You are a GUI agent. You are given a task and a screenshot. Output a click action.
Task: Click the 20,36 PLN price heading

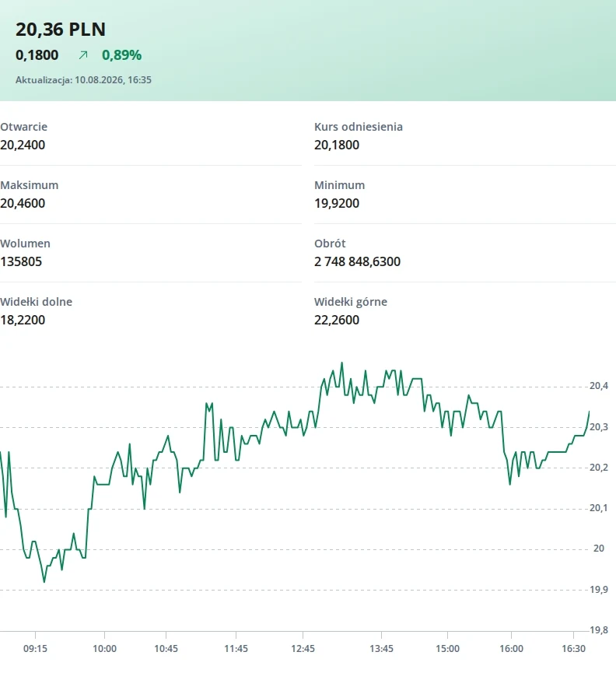tap(61, 30)
